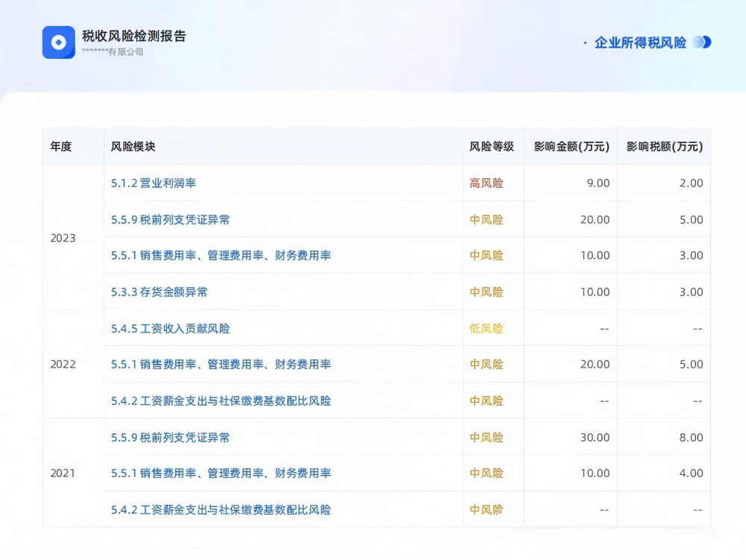746x560 pixels.
Task: Click the 高风险 risk level label
Action: pyautogui.click(x=486, y=183)
